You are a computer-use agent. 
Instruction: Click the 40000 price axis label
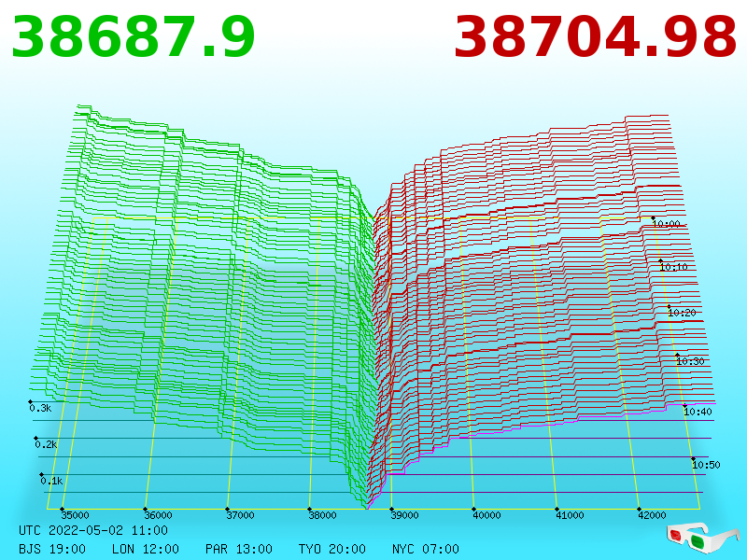click(x=486, y=515)
